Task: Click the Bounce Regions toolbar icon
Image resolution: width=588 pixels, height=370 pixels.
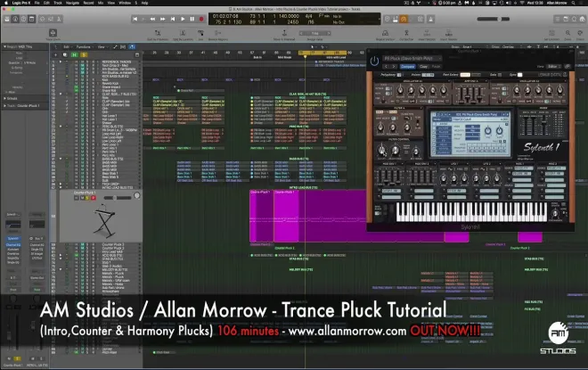Action: 217,33
